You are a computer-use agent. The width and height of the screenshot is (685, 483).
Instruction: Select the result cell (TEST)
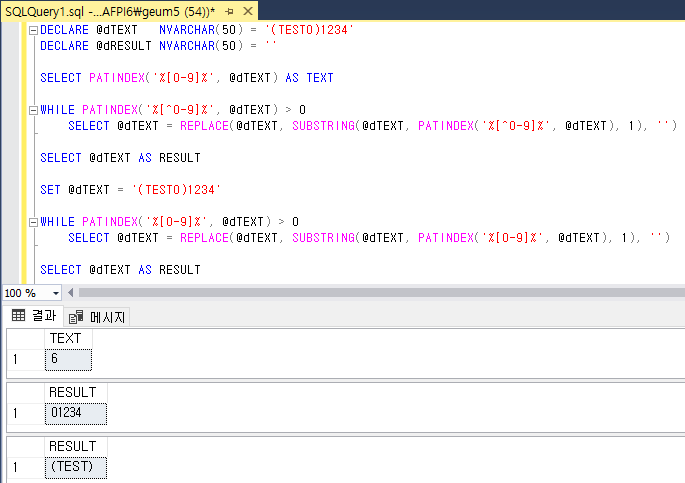(x=76, y=467)
